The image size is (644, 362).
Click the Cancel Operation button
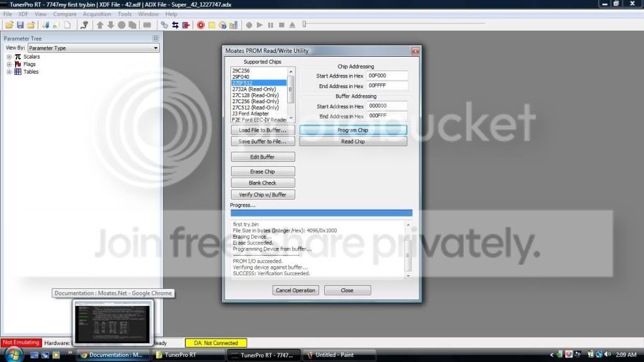point(295,290)
